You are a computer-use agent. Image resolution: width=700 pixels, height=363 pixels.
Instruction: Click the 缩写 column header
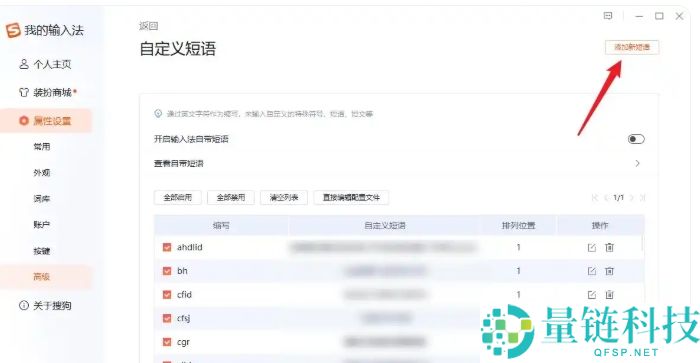click(221, 225)
